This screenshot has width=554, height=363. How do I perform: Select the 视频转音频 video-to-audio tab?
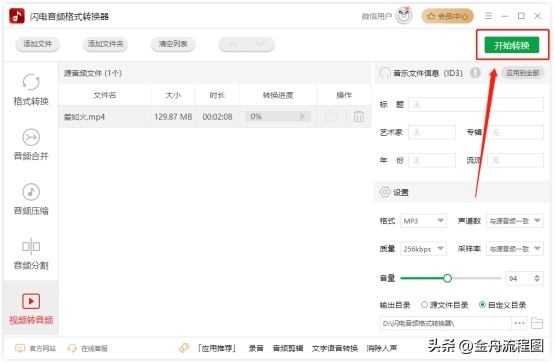point(31,309)
